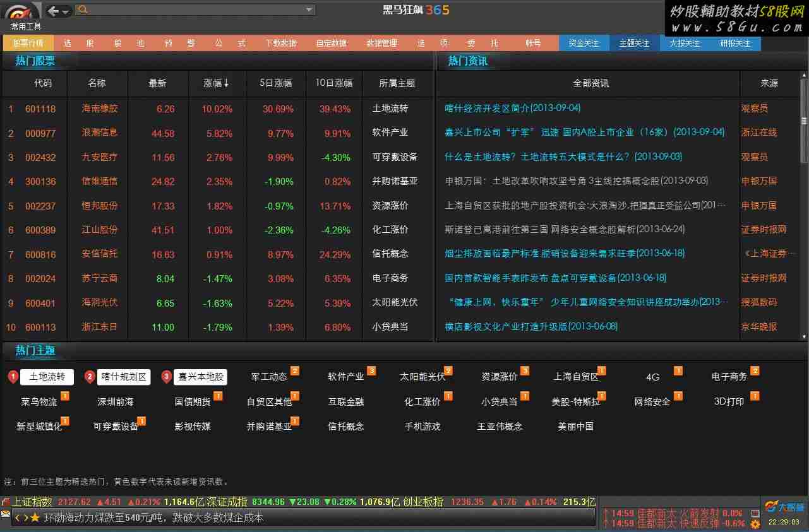The height and width of the screenshot is (532, 809).
Task: Select stock row 苏宁云商
Action: 217,278
